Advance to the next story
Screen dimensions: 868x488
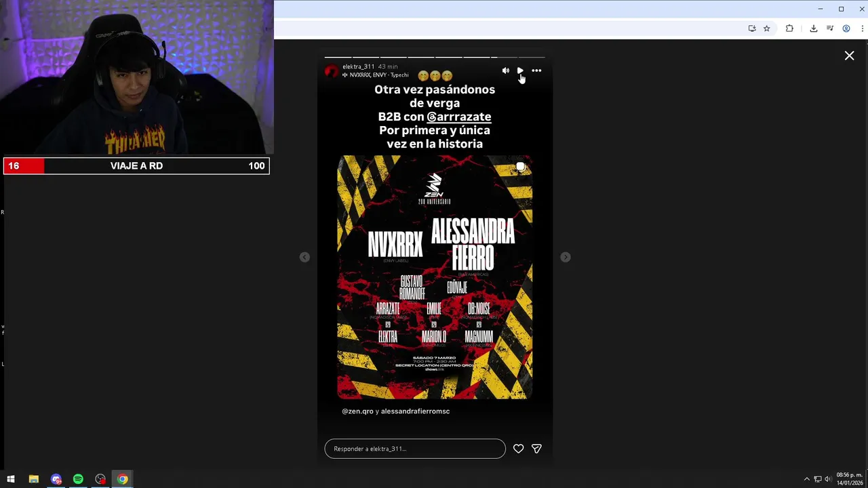tap(566, 257)
